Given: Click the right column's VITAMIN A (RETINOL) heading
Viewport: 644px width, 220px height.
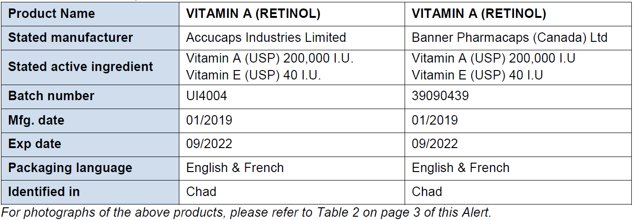Looking at the screenshot, I should (x=479, y=14).
